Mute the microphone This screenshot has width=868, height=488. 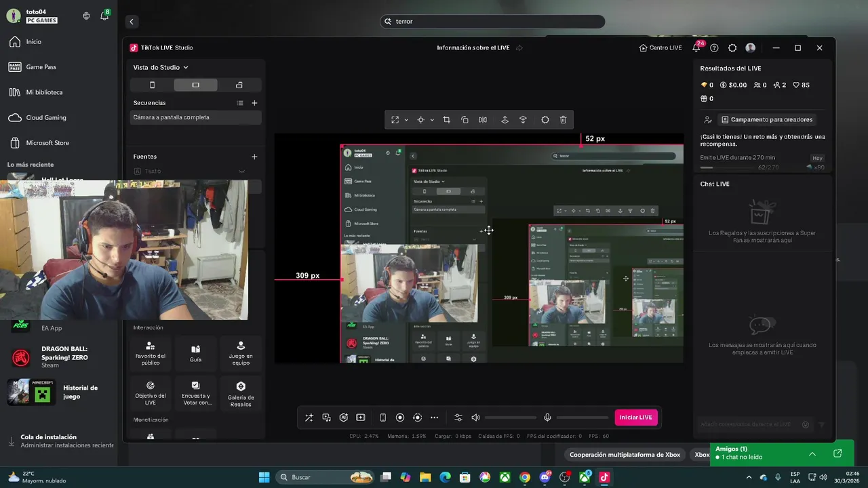pyautogui.click(x=547, y=418)
